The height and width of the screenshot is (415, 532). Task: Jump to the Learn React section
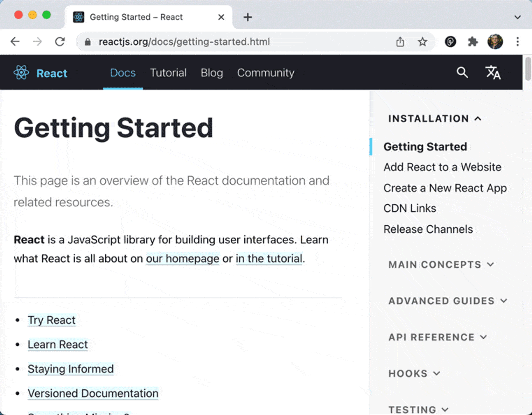pos(58,345)
